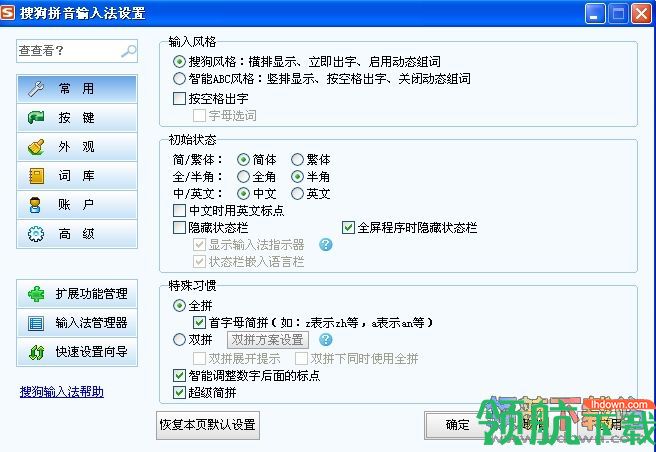Select the 全拼 radio button

click(179, 306)
